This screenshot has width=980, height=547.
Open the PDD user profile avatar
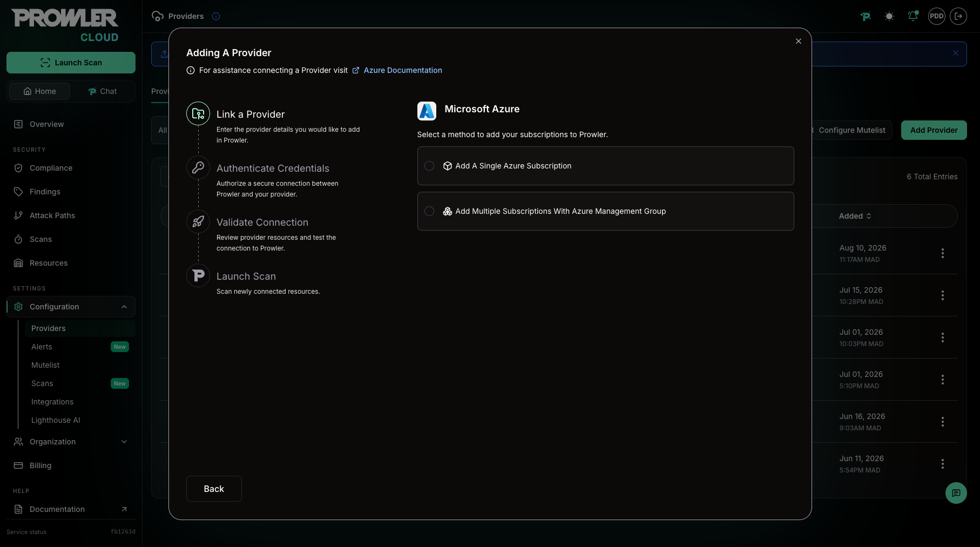[x=937, y=16]
